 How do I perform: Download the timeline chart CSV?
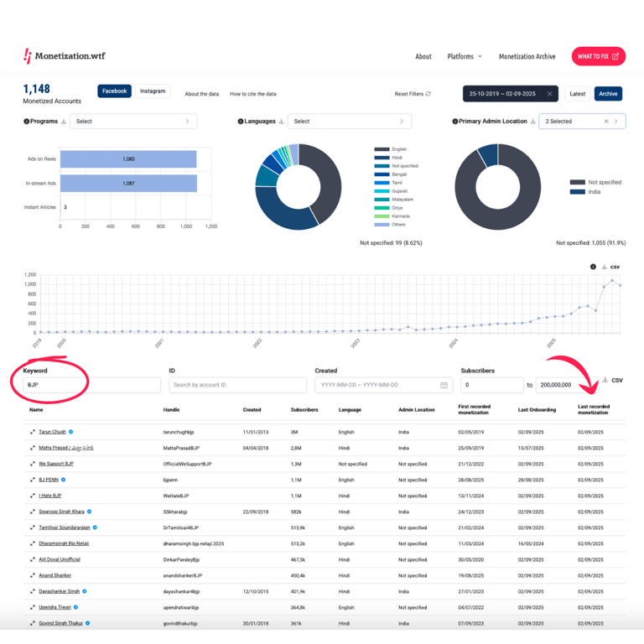tap(610, 267)
